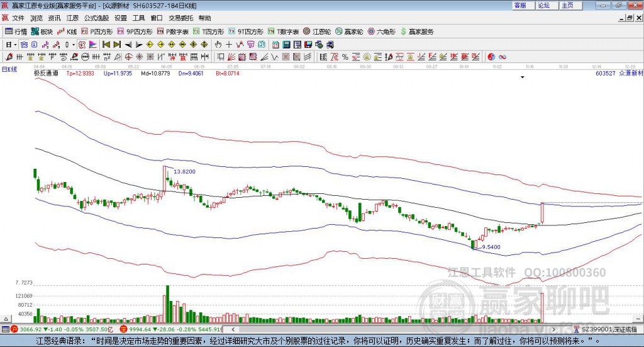Click the yellow diamond left-arrow icon
644x347 pixels.
[150, 45]
